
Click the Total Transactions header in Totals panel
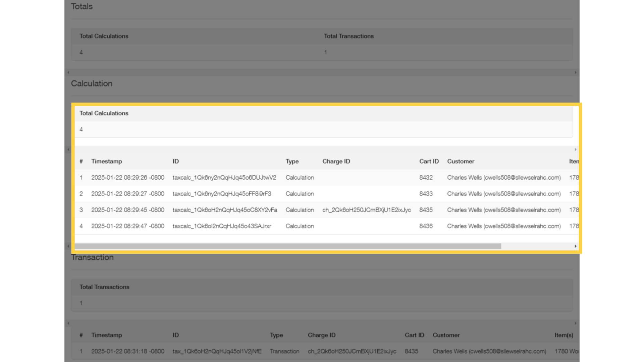tap(348, 36)
